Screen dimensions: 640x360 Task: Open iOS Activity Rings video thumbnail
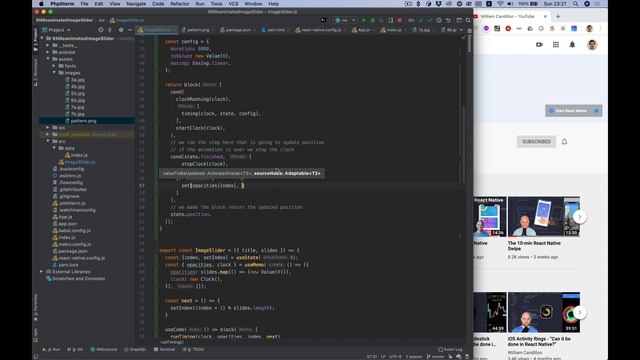point(544,312)
